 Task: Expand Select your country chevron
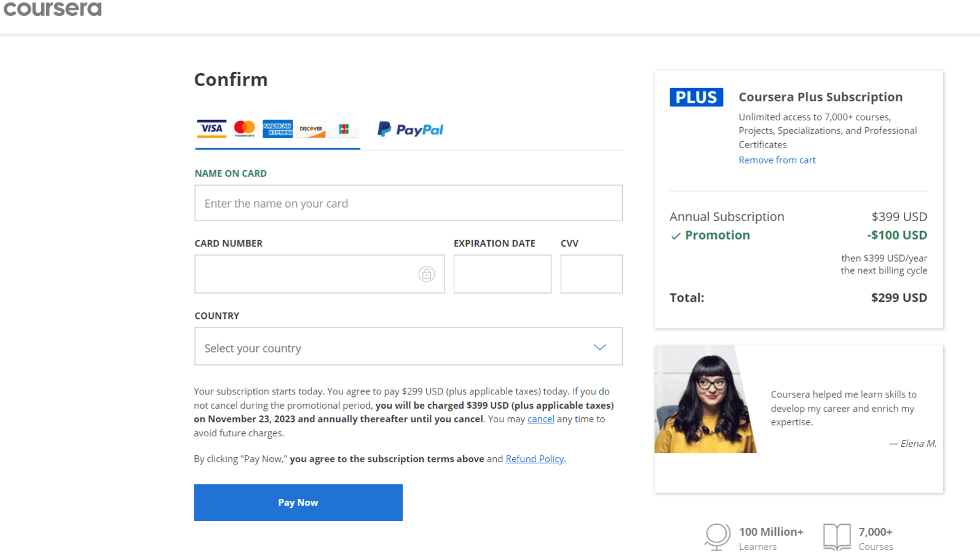pyautogui.click(x=599, y=347)
